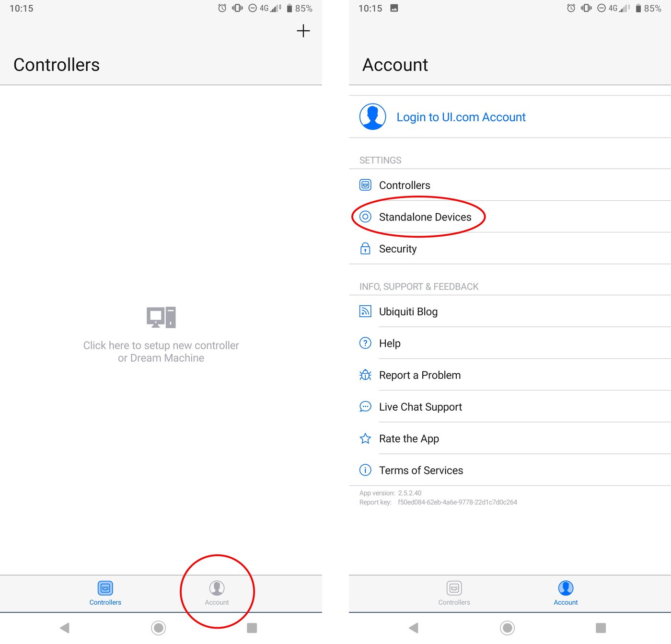Tap recent apps square on right screen
Image resolution: width=671 pixels, height=644 pixels.
pos(601,628)
